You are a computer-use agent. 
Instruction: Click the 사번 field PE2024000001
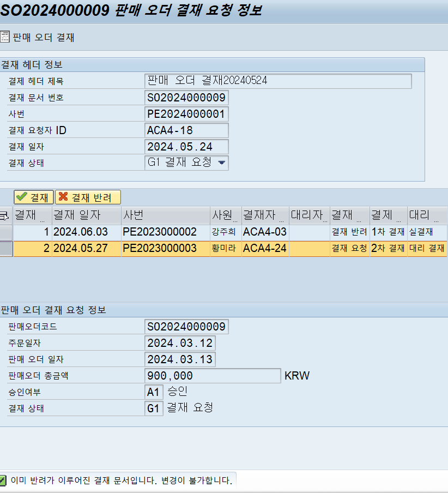coord(186,114)
